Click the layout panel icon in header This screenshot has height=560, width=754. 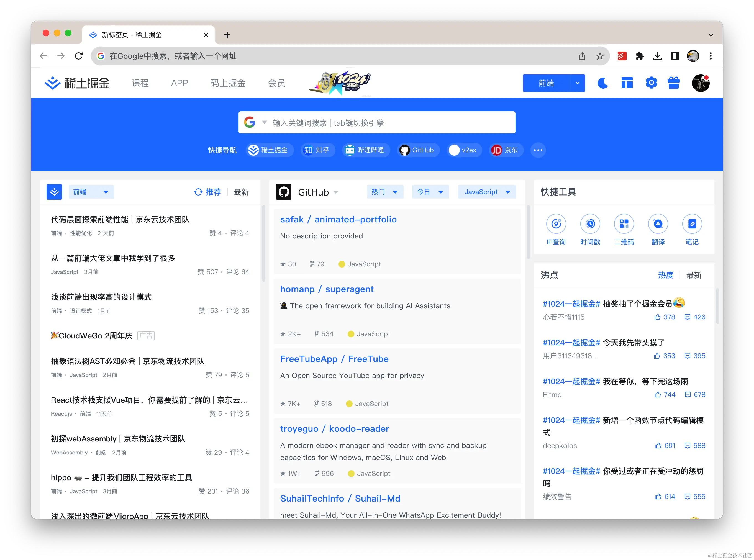click(x=627, y=83)
